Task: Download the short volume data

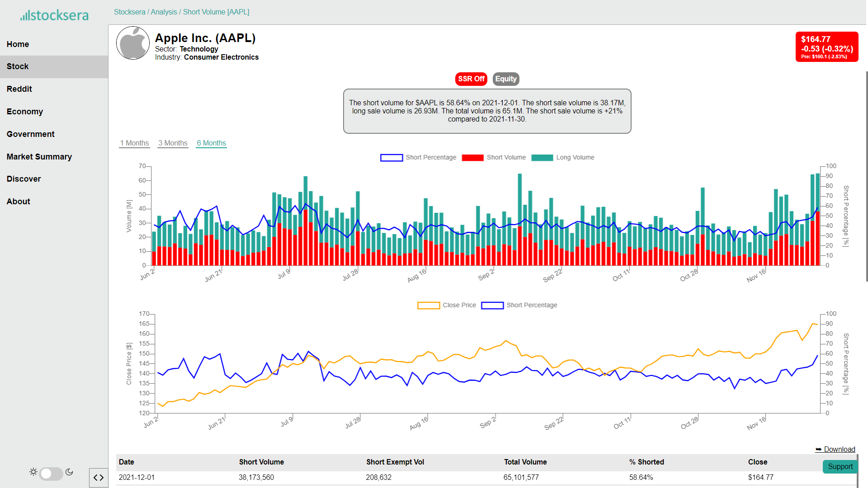Action: [835, 449]
